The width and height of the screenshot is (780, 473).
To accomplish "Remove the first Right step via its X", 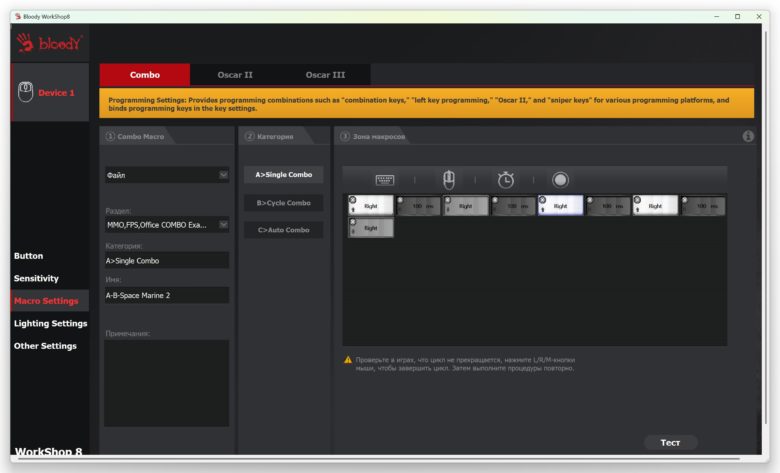I will tap(353, 200).
